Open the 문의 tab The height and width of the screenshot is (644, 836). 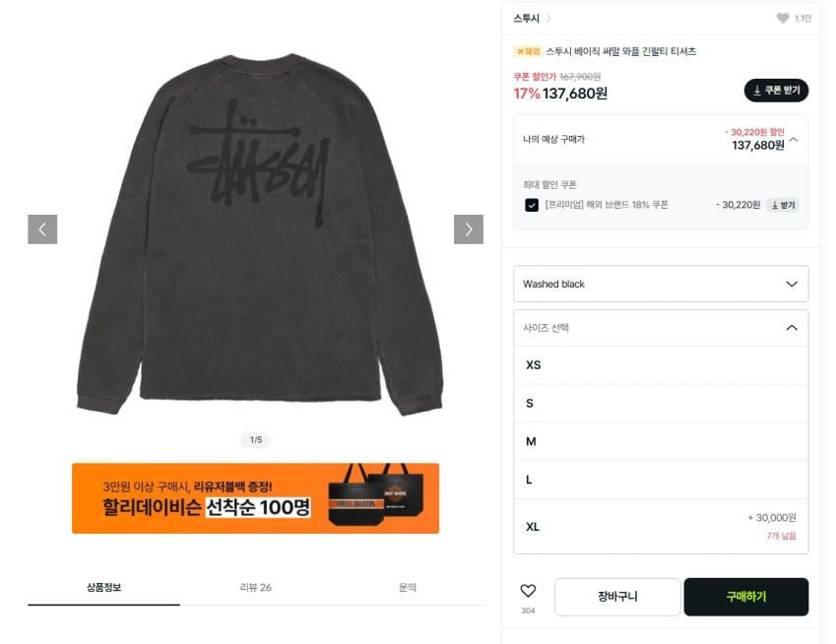(x=408, y=588)
